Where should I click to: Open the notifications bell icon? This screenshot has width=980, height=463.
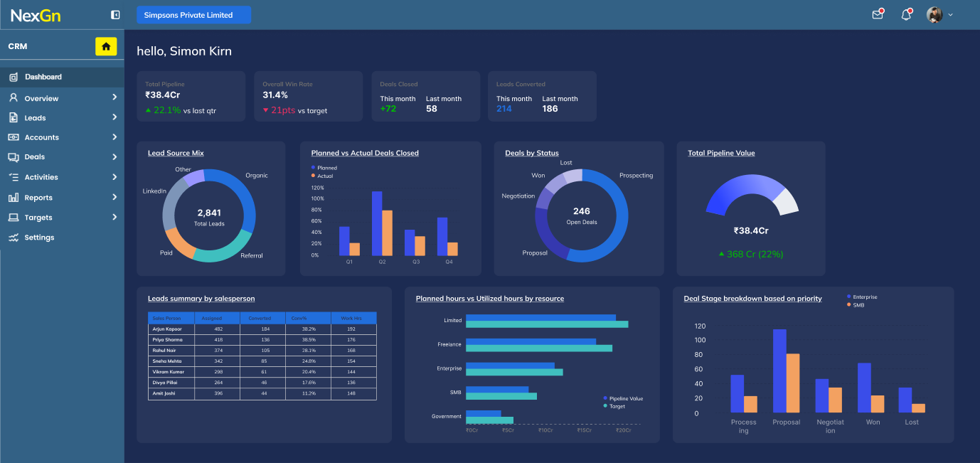906,14
